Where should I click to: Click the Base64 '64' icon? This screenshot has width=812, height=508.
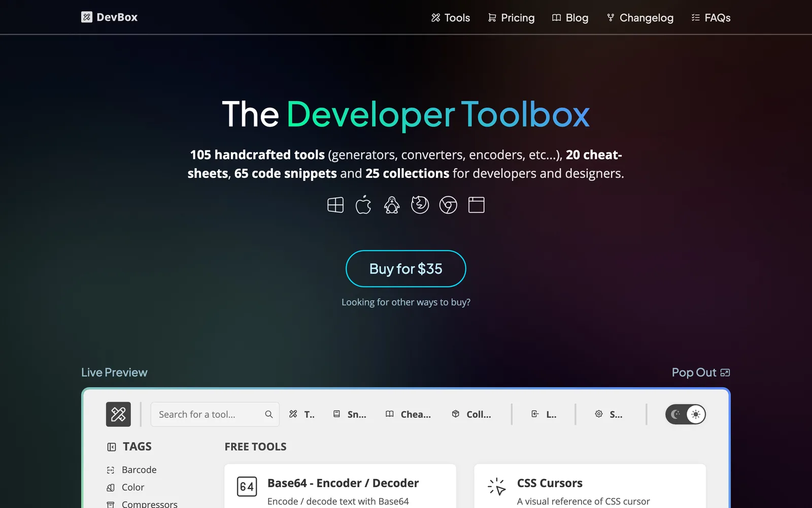point(247,487)
